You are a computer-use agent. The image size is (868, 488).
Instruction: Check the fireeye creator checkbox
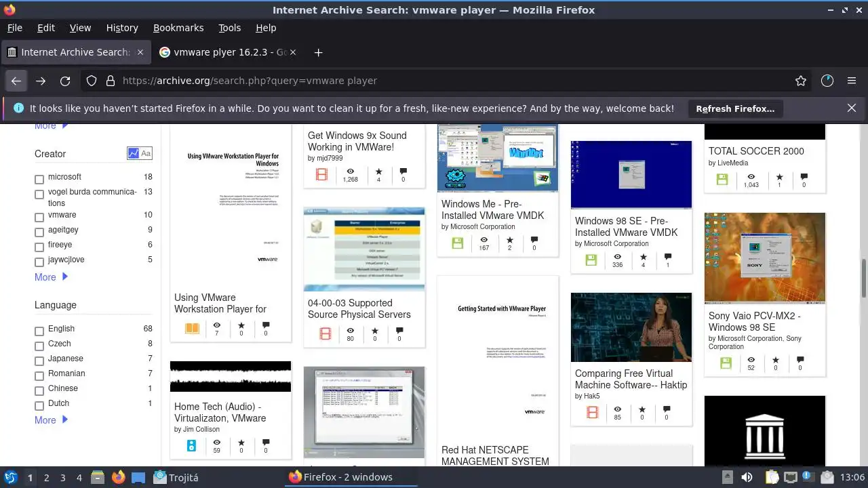coord(39,247)
